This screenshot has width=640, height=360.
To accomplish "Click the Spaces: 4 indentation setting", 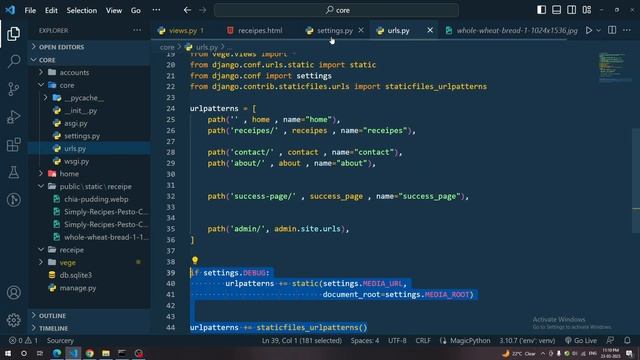I will (x=365, y=340).
